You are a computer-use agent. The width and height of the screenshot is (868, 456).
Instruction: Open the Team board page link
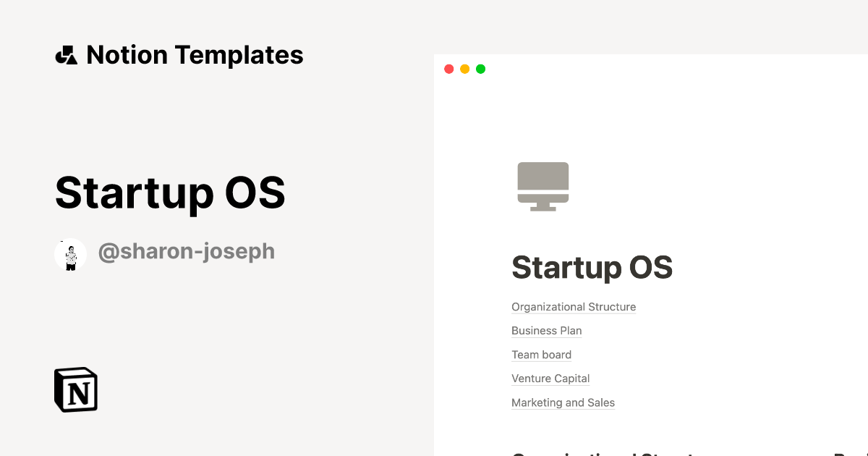pos(541,354)
